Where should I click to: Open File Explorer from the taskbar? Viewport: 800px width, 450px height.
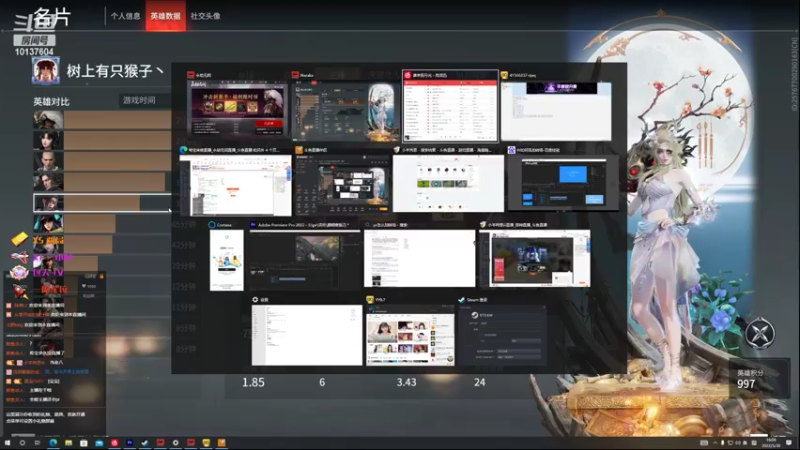tap(68, 443)
